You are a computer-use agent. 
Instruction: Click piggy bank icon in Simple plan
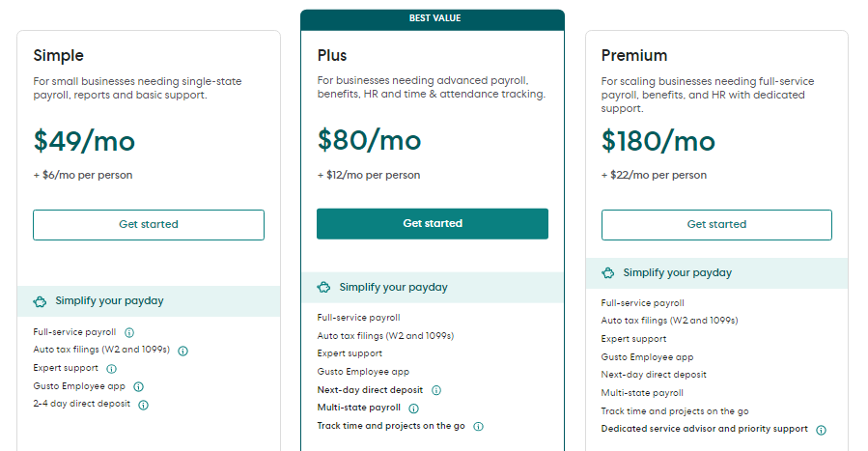click(x=40, y=301)
